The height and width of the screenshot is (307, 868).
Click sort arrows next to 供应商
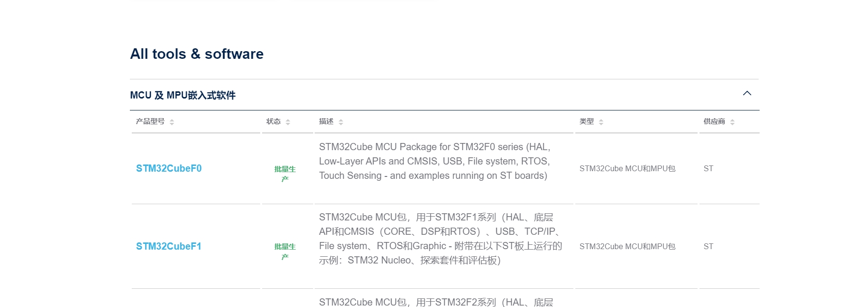click(x=732, y=122)
